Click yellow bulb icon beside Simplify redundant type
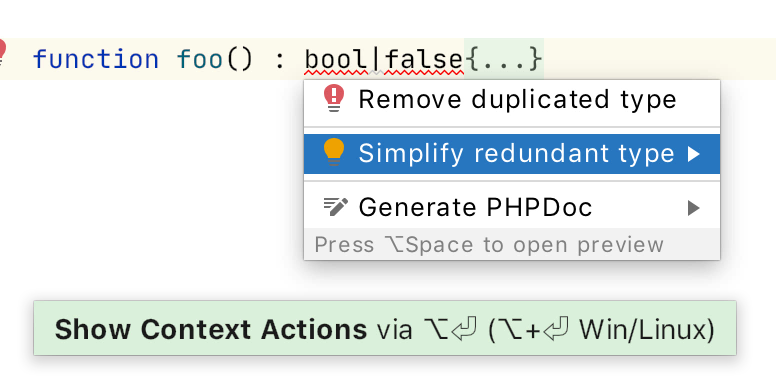This screenshot has height=388, width=776. point(334,152)
